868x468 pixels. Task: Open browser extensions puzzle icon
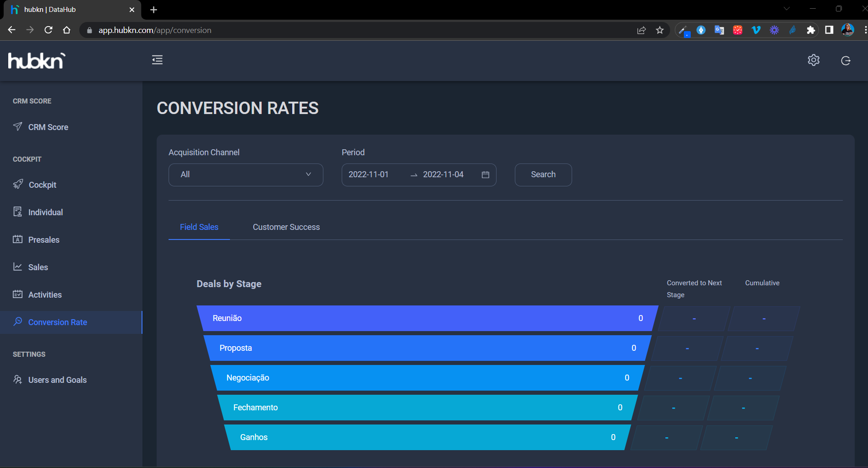coord(811,30)
